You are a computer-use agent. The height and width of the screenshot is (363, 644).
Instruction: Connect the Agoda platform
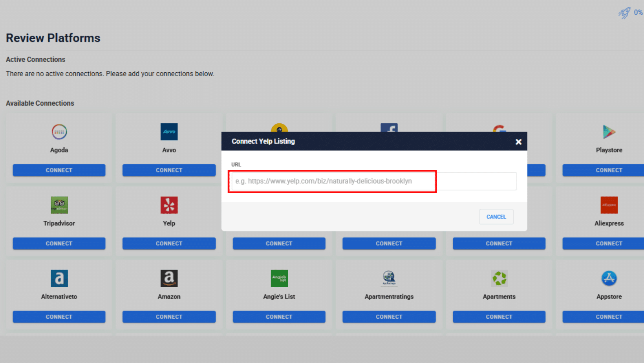tap(59, 170)
